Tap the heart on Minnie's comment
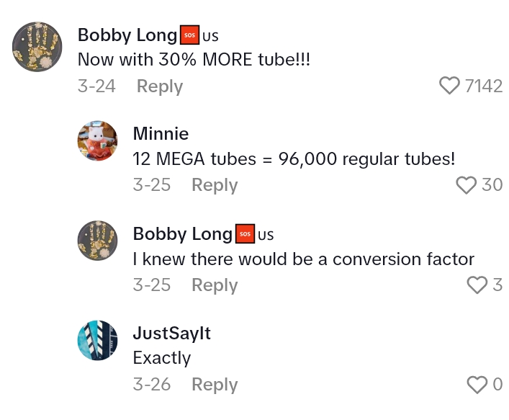Viewport: 509px width, 420px height. (467, 185)
